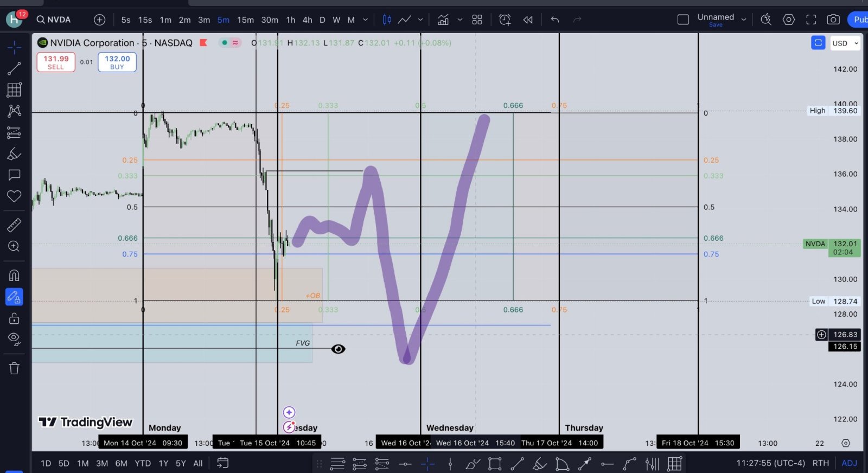Create an alert with alarm-clock icon

point(505,20)
